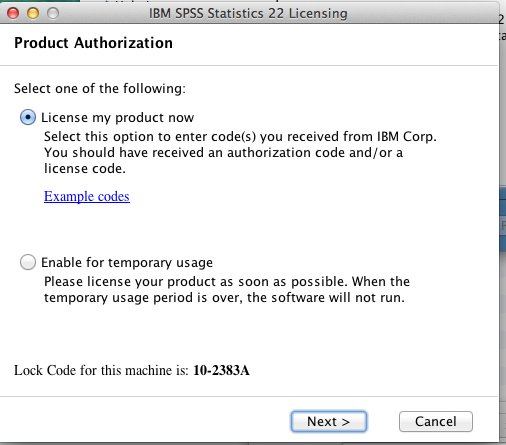Click the 'Lock Code for this machine is:' label
The image size is (506, 445).
(x=101, y=370)
